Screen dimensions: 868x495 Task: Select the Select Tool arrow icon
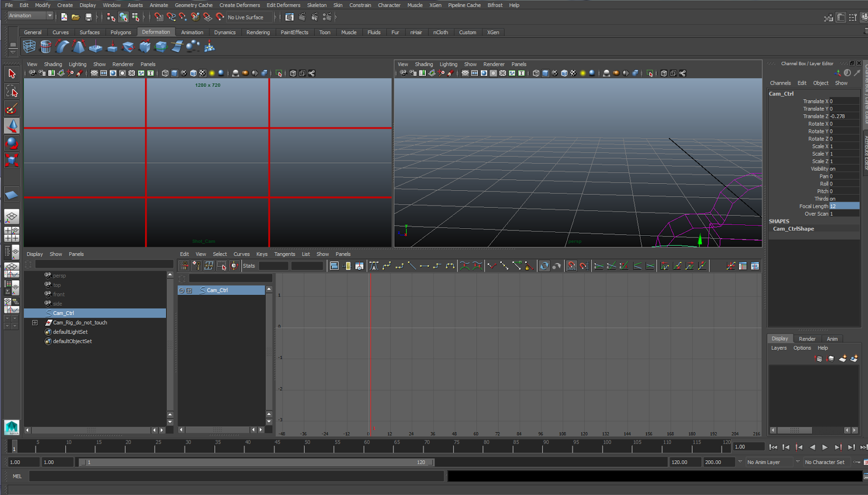click(11, 74)
